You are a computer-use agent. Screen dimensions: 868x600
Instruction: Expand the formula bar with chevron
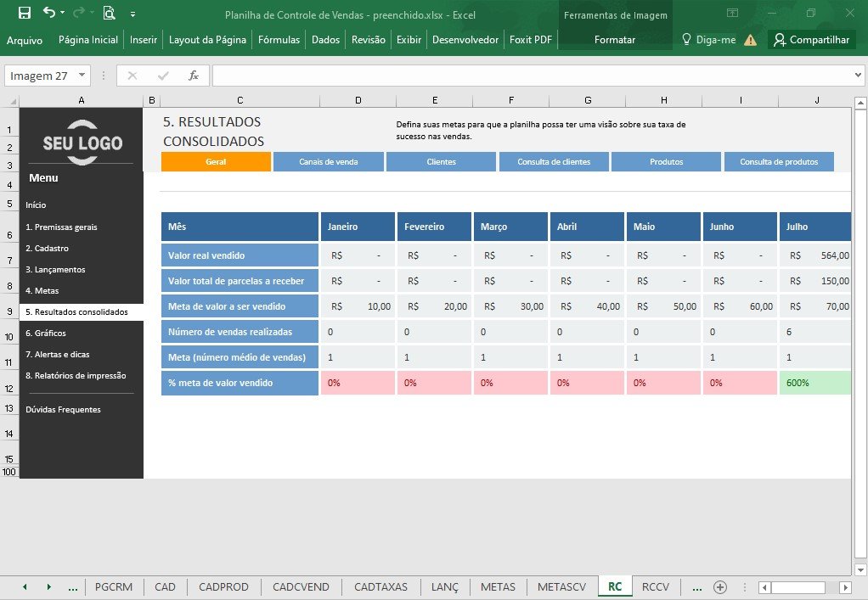pyautogui.click(x=858, y=76)
